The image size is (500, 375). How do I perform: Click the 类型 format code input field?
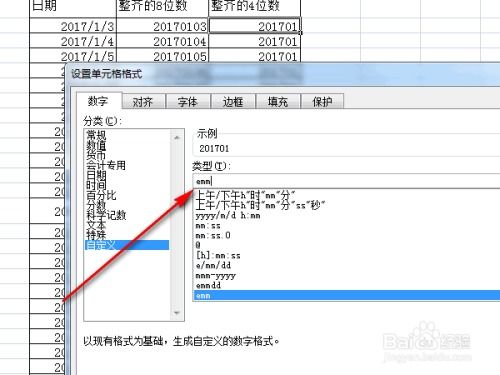point(346,181)
